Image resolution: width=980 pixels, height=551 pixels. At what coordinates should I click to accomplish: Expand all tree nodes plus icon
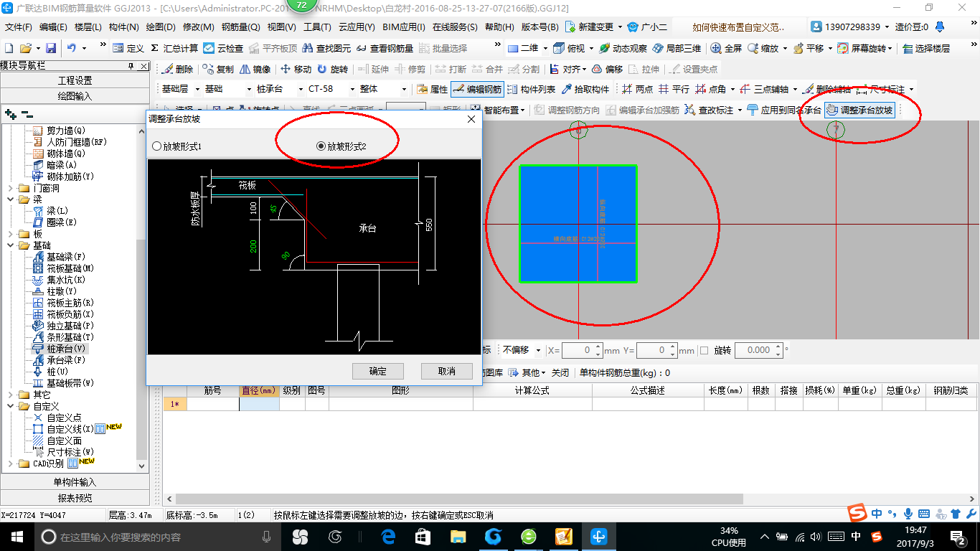[x=10, y=114]
